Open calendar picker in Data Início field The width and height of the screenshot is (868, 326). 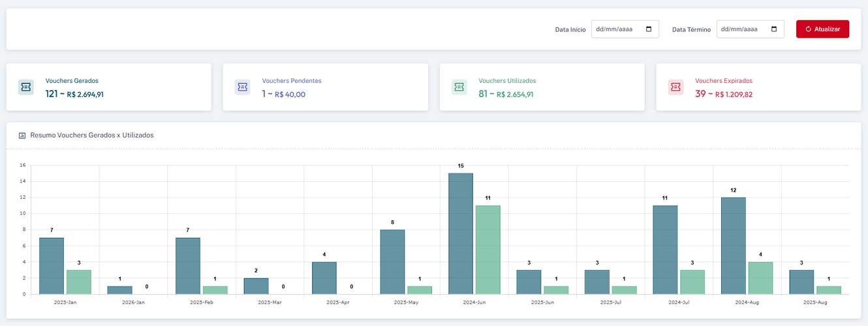[x=649, y=29]
